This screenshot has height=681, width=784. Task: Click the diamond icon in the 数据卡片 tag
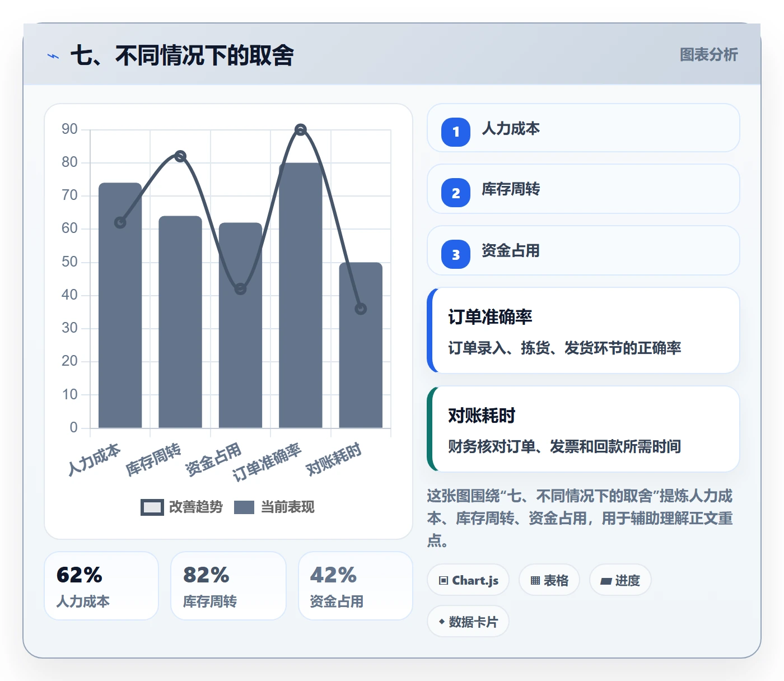(442, 622)
